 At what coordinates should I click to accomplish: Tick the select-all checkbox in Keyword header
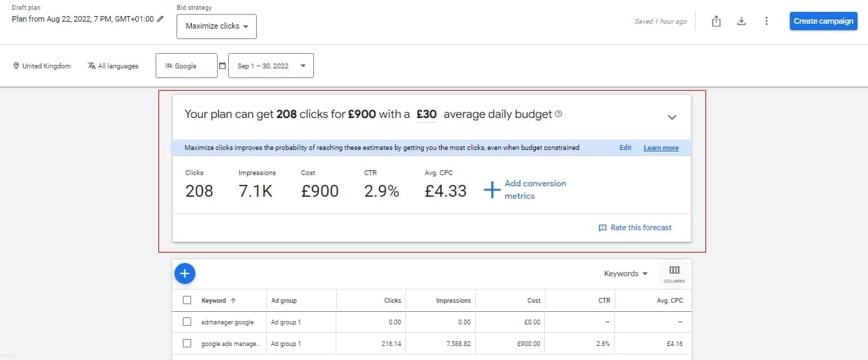[187, 301]
